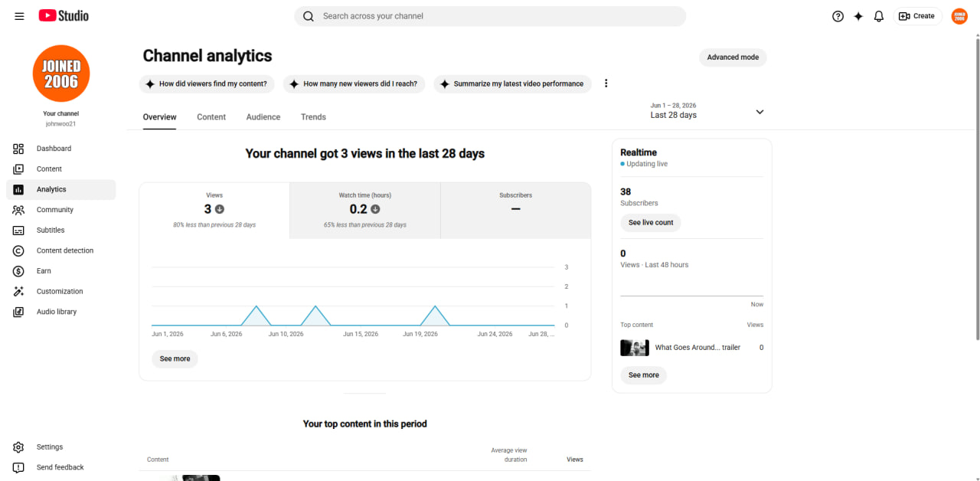Image resolution: width=980 pixels, height=481 pixels.
Task: Click the Jun 19, 2026 chart peak
Action: (435, 306)
